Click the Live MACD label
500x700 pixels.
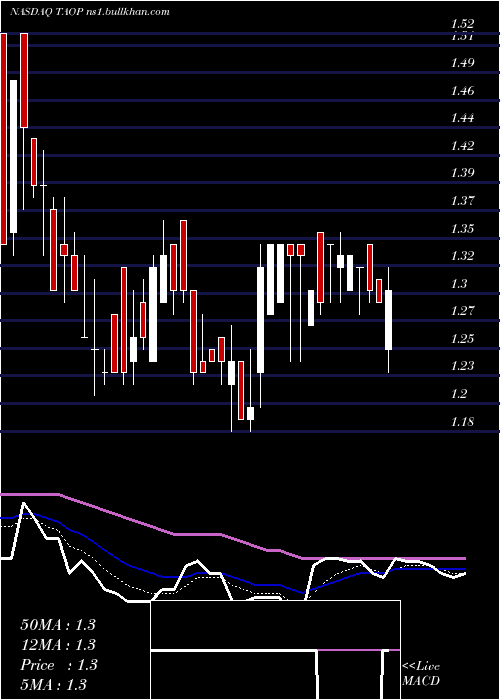point(421,674)
